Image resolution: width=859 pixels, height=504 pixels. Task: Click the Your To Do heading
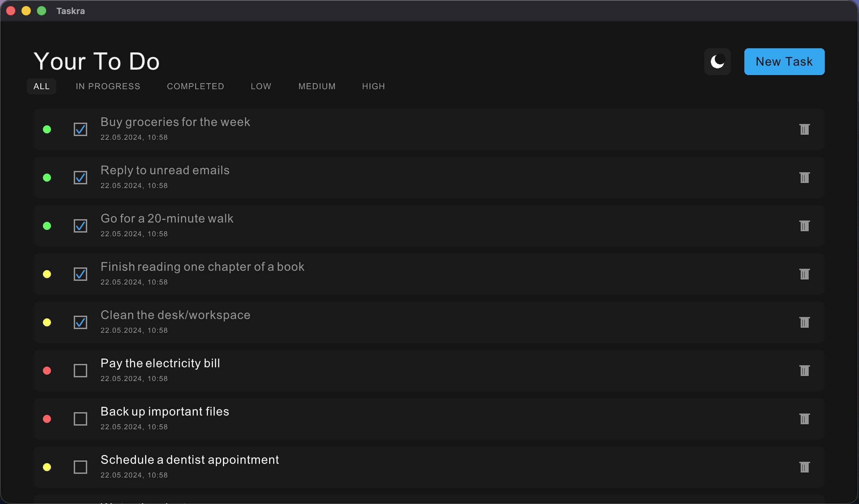97,61
